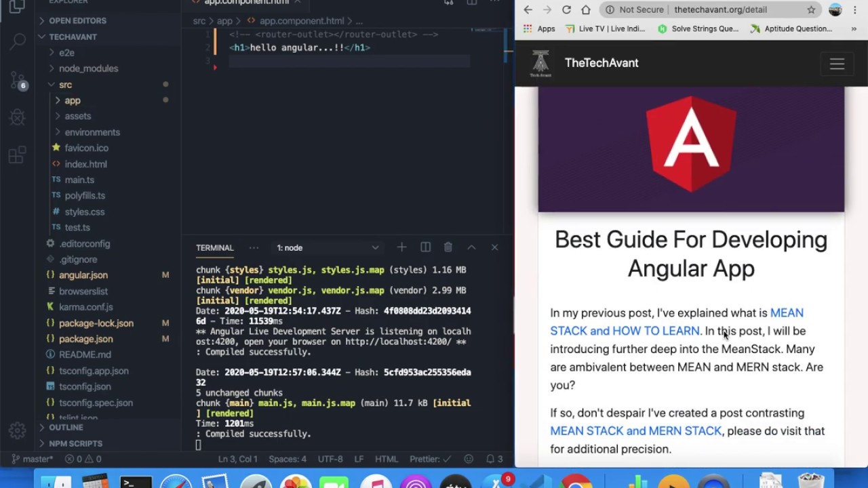
Task: Add a new terminal with plus icon
Action: 401,247
